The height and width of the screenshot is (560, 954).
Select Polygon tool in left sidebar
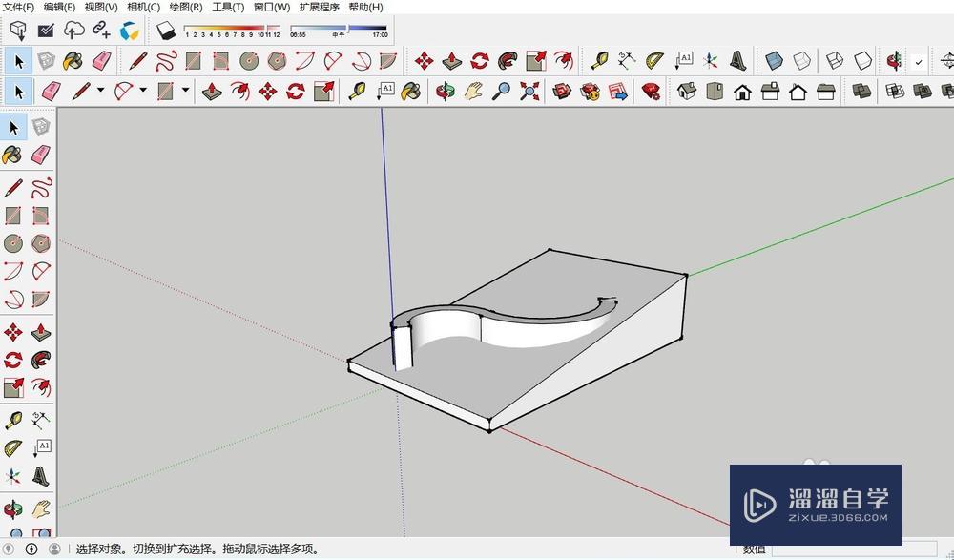[41, 243]
